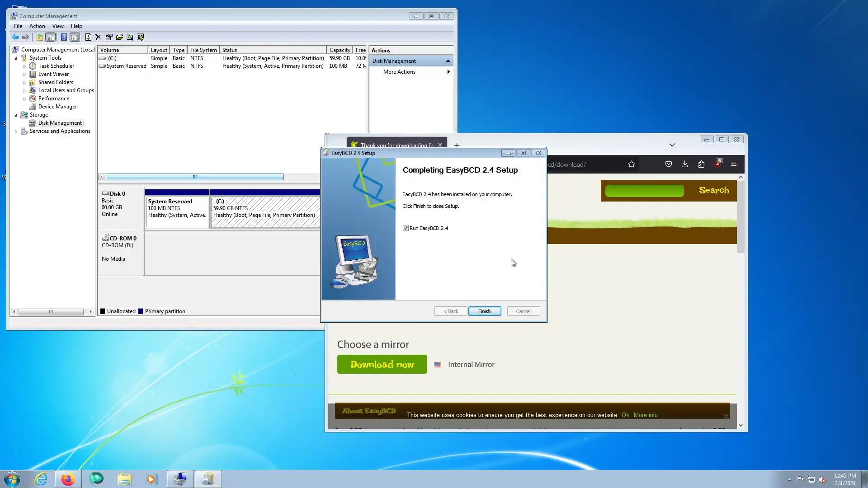Viewport: 868px width, 488px height.
Task: Click Internet Explorer icon in taskbar
Action: point(40,479)
